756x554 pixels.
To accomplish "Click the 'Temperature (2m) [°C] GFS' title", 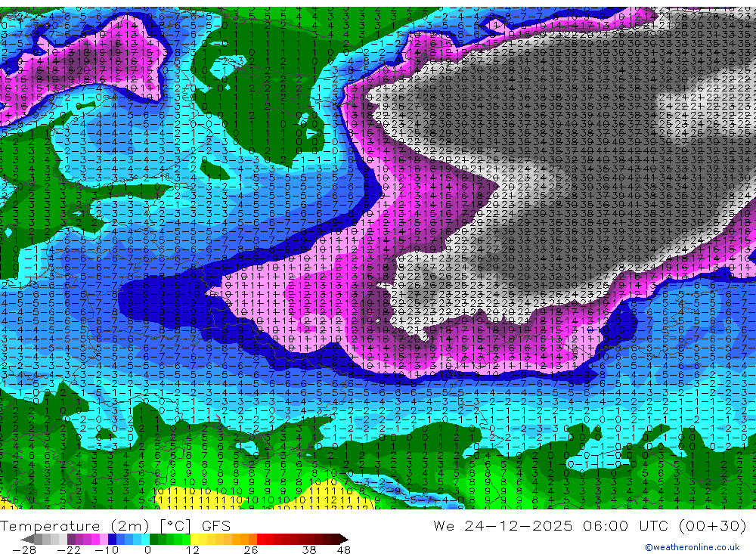I will 115,525.
